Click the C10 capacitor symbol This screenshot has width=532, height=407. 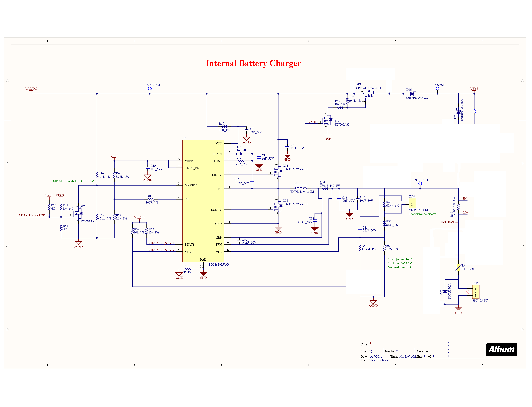point(148,168)
